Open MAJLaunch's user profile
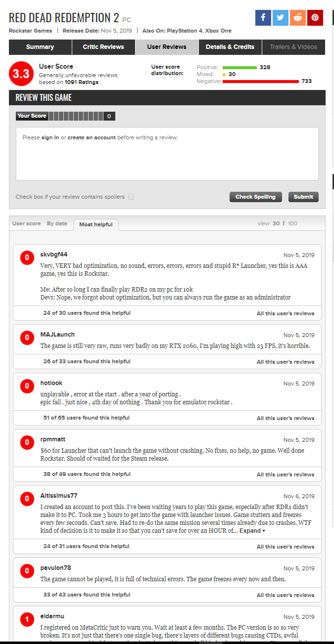The image size is (334, 644). [57, 335]
